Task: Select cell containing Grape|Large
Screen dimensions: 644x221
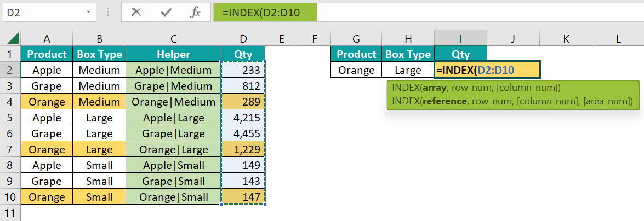Action: tap(173, 133)
